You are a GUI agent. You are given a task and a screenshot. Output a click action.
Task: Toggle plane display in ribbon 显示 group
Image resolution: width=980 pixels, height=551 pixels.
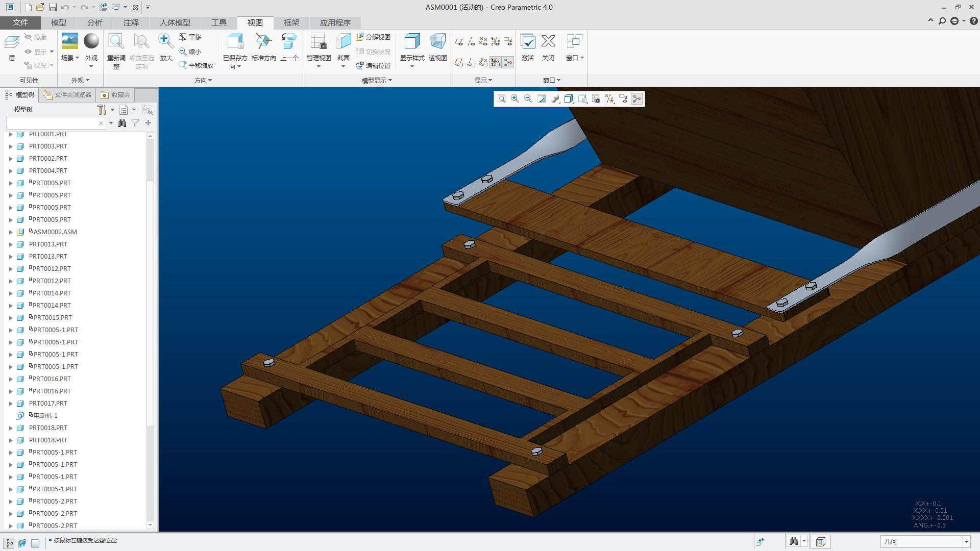[x=459, y=41]
